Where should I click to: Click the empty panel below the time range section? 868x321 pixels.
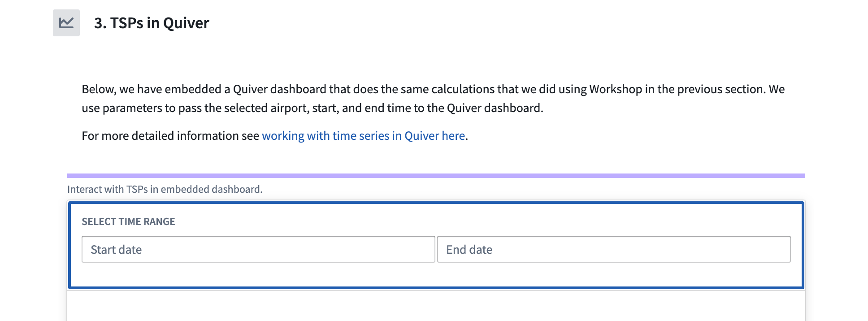pyautogui.click(x=436, y=307)
